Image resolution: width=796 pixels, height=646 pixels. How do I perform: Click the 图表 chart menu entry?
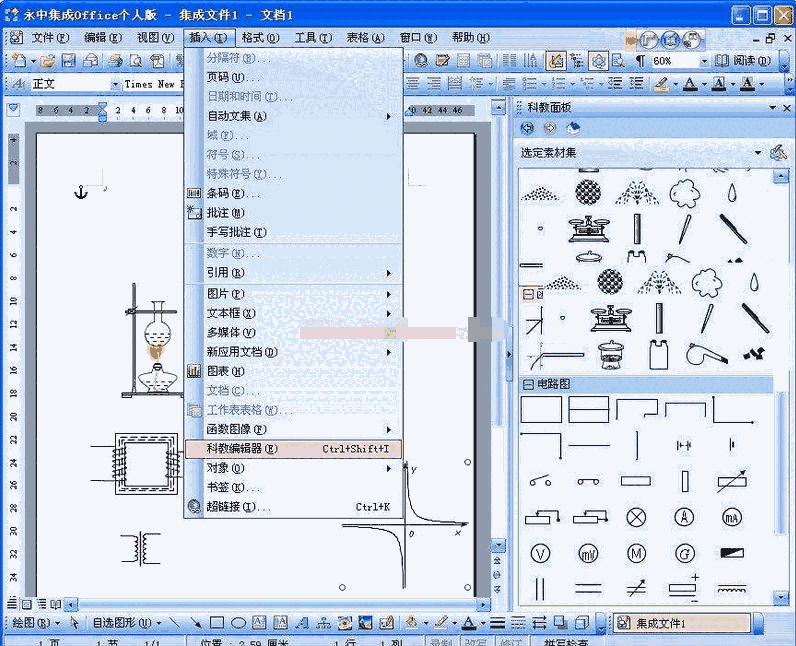293,371
